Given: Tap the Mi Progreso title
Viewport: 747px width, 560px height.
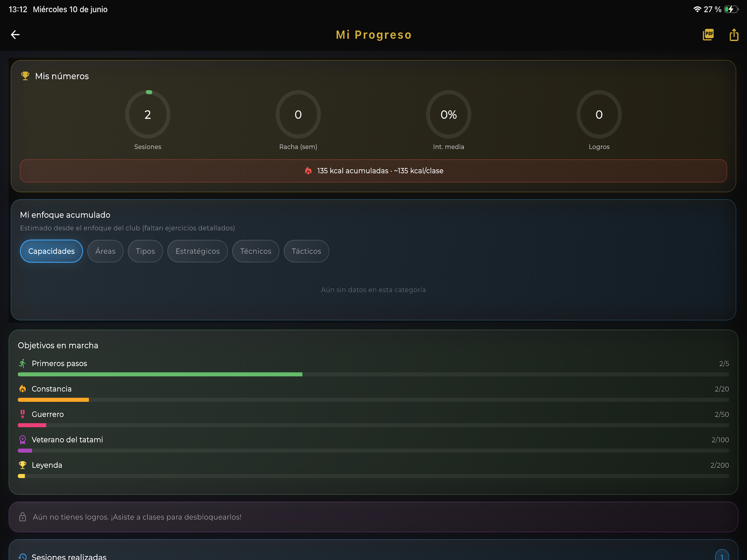Looking at the screenshot, I should [373, 35].
